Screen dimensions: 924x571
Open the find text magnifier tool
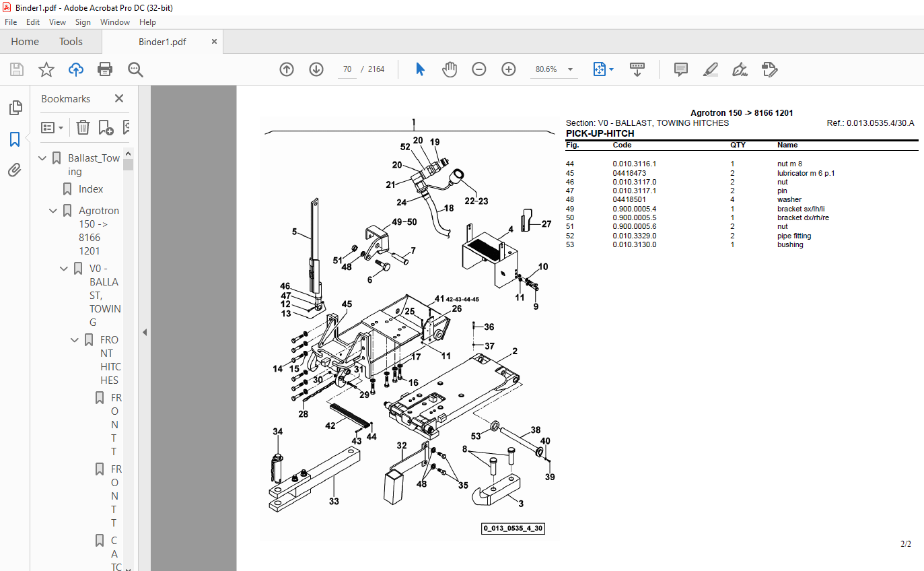coord(135,69)
